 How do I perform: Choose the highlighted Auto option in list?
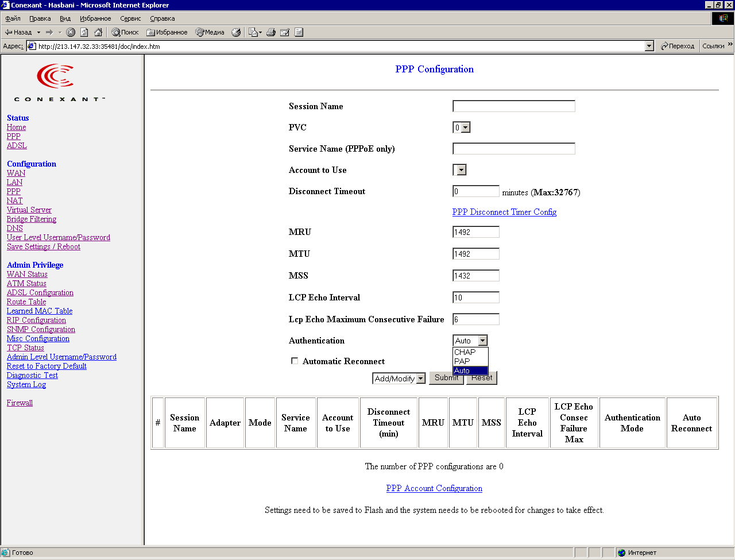470,370
